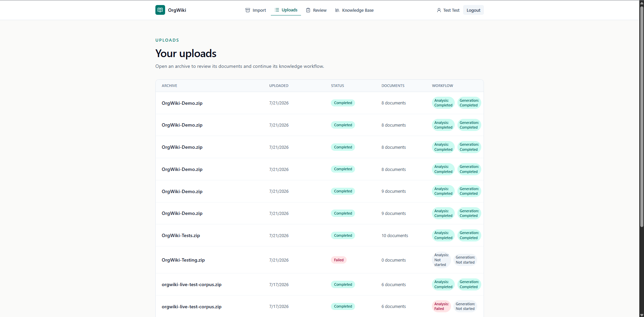Click the page vertical scrollbar thumb
Image resolution: width=644 pixels, height=317 pixels.
(642, 116)
